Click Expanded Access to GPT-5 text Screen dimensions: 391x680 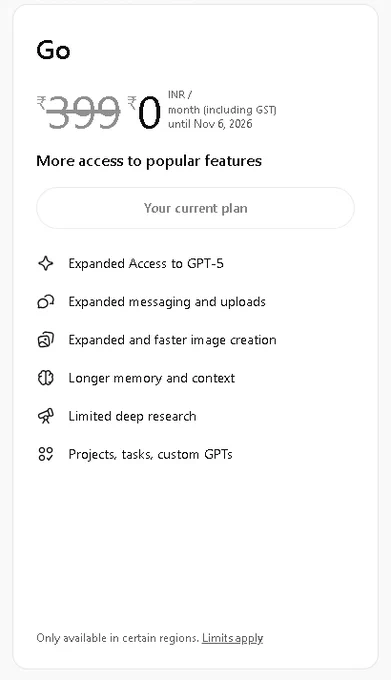click(146, 264)
